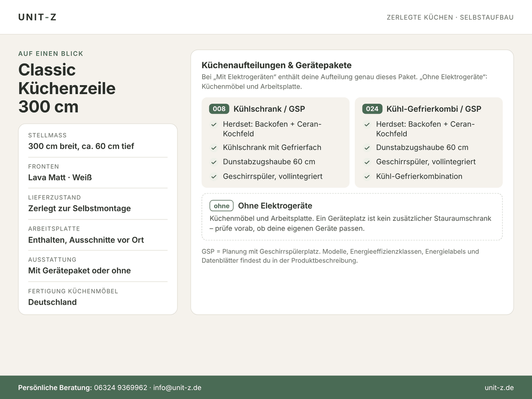Viewport: 532px width, 399px height.
Task: Click 'Enthalten, Ausschnitte vor Ort' value
Action: (x=86, y=240)
